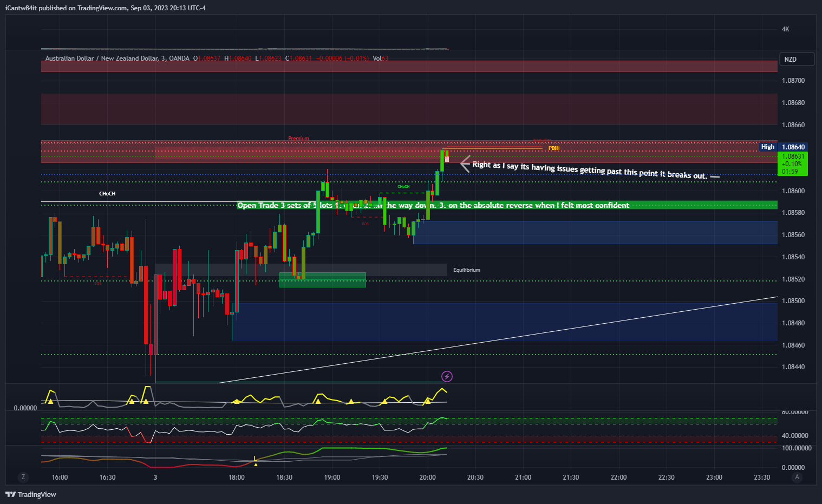Click the 1.08460 price axis label

[x=793, y=345]
